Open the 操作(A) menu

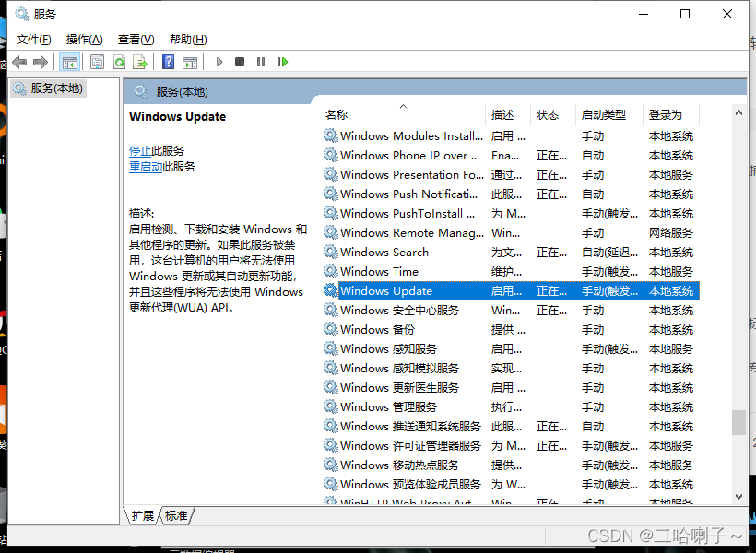(85, 40)
